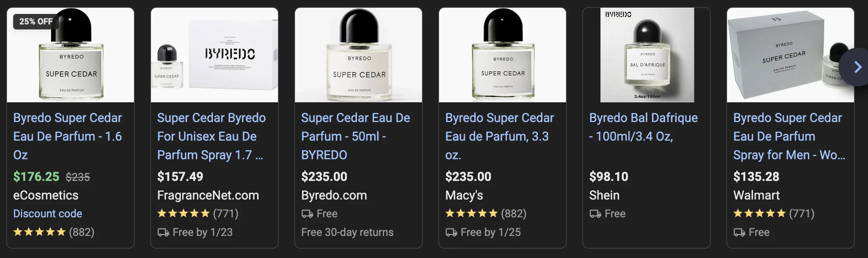The width and height of the screenshot is (868, 258).
Task: Click the star rating icons on the eCosmetics listing
Action: click(x=39, y=232)
